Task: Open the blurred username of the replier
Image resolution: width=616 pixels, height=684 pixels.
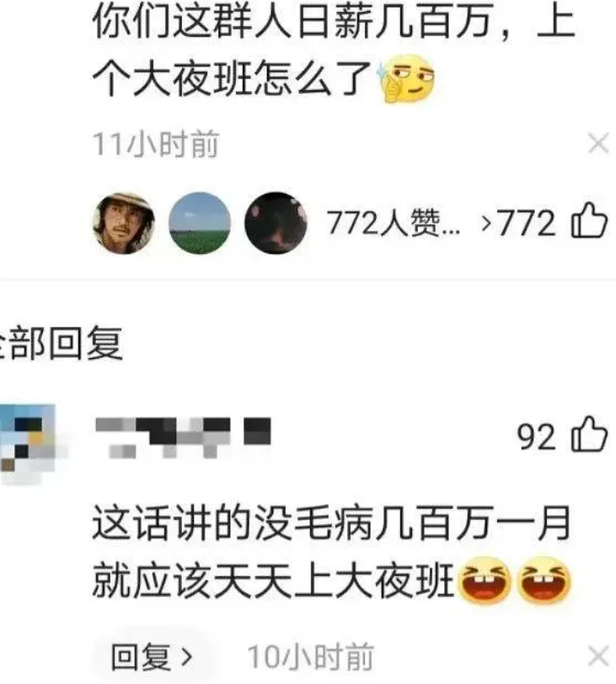Action: point(183,437)
